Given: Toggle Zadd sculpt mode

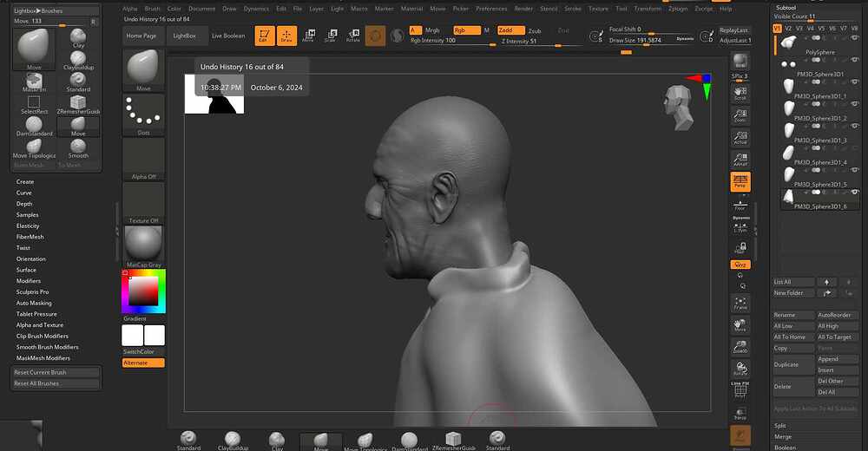Looking at the screenshot, I should 511,30.
